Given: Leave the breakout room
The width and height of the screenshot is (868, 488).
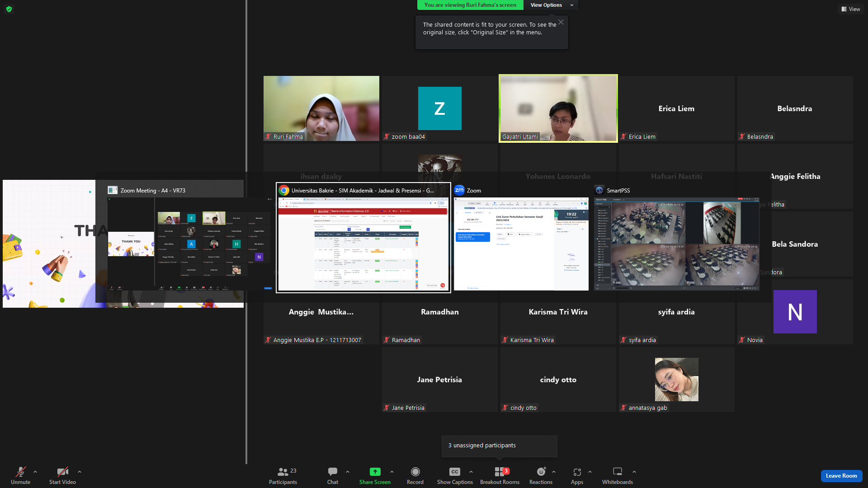Looking at the screenshot, I should [x=841, y=476].
